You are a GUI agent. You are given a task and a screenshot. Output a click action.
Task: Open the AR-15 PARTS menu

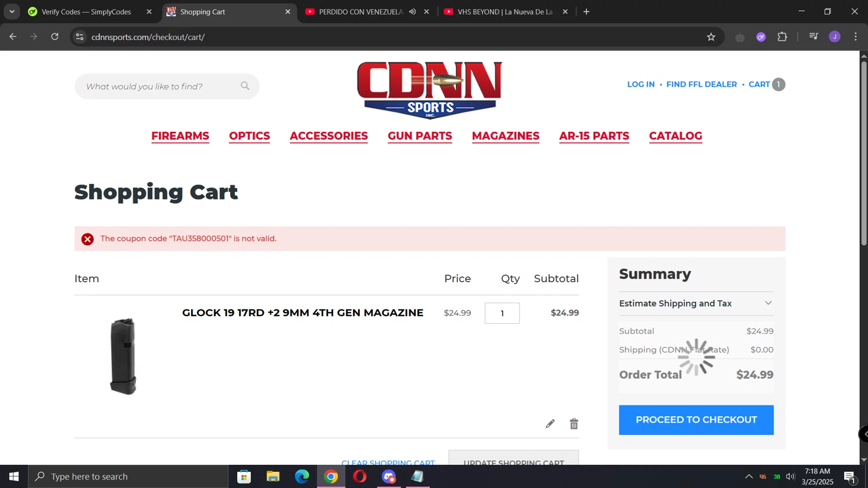click(594, 136)
